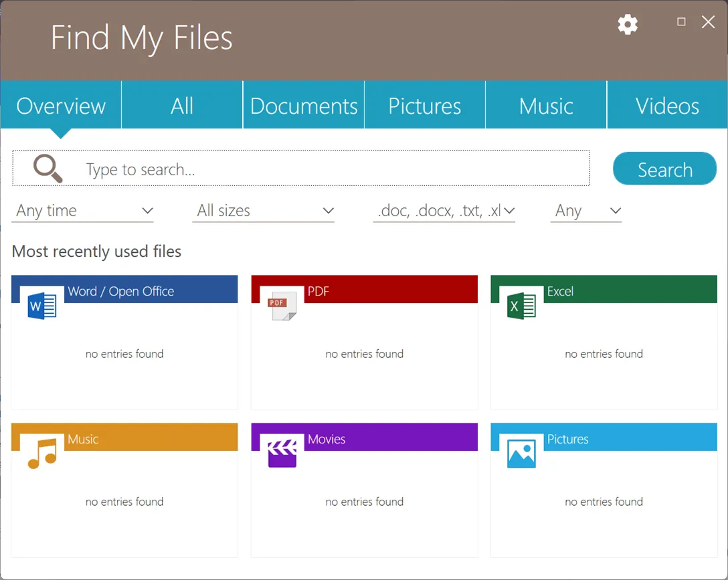Select the Music tab
The width and height of the screenshot is (728, 580).
click(546, 105)
